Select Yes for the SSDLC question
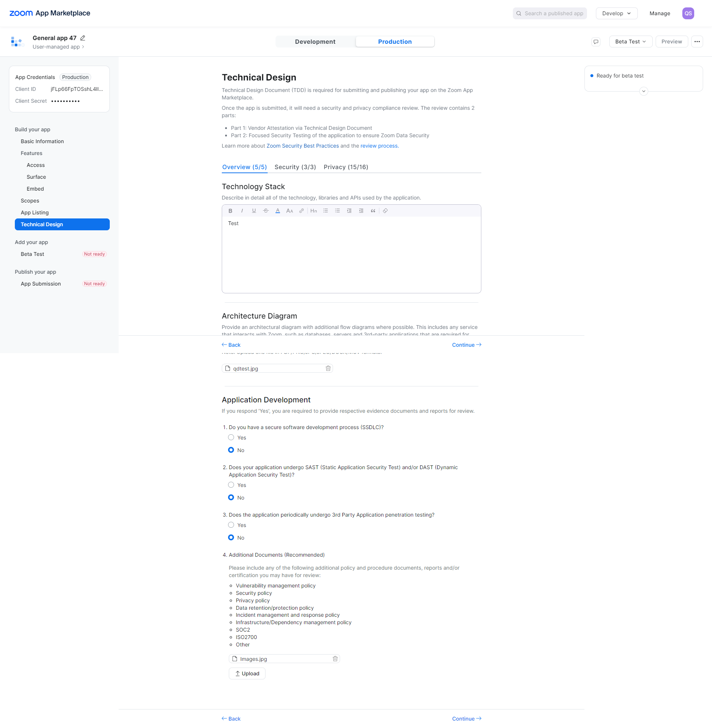 [x=231, y=438]
